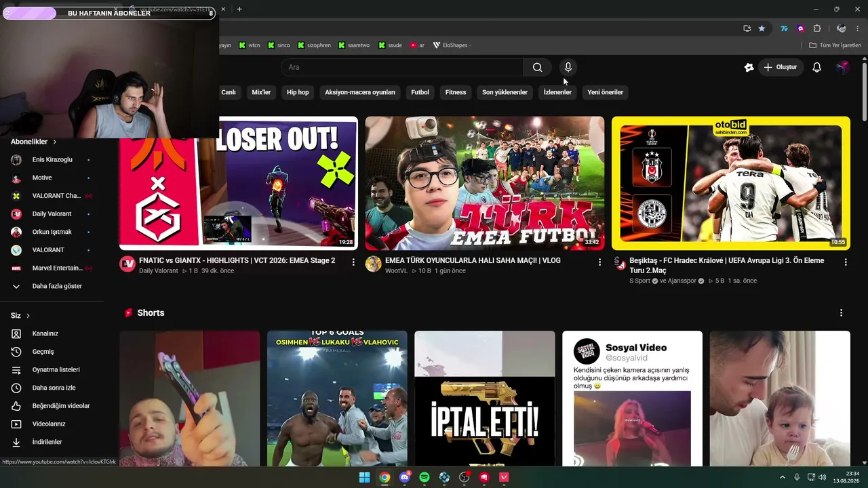
Task: Open options for EMEA Türk Oyuncularla video
Action: (599, 262)
